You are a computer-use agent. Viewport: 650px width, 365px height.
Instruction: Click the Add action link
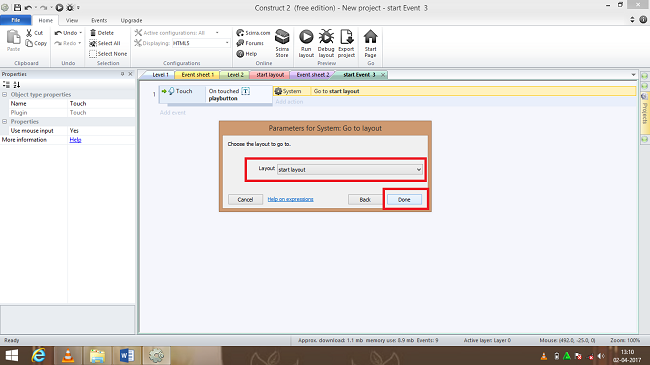pos(289,102)
